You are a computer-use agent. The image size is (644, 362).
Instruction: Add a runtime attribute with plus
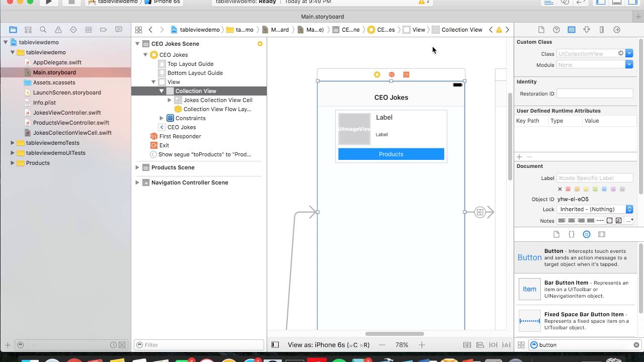point(519,157)
